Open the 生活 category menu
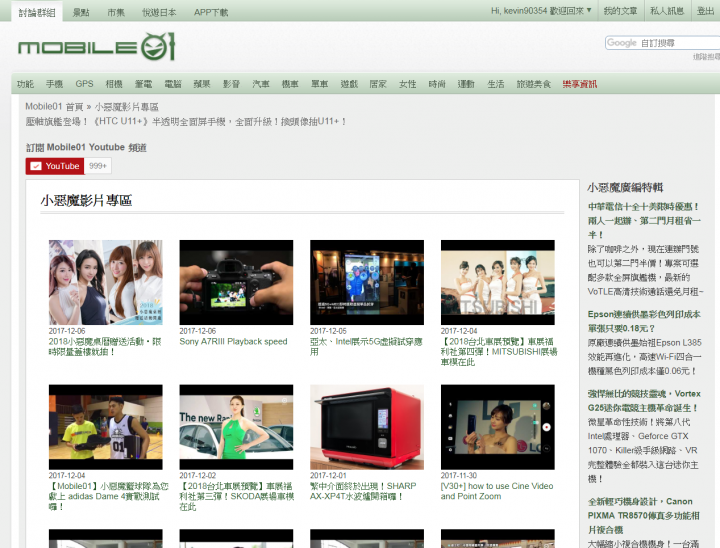 tap(495, 84)
